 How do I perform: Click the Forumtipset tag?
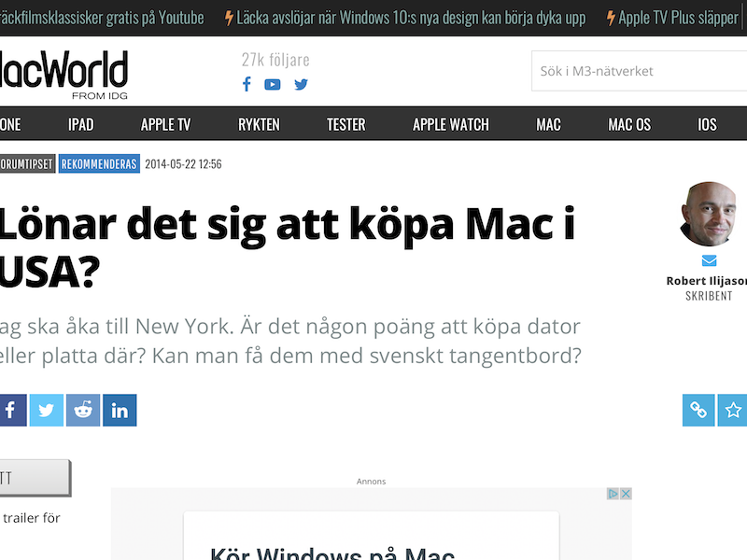pyautogui.click(x=28, y=164)
